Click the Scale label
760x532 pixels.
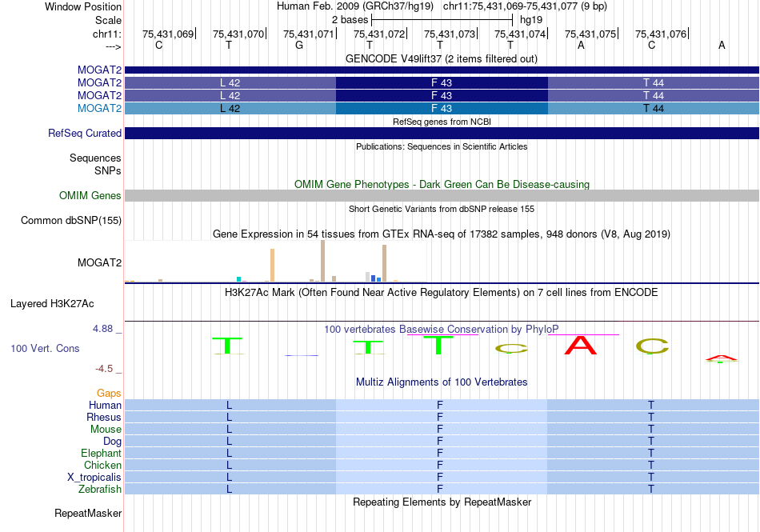[108, 20]
